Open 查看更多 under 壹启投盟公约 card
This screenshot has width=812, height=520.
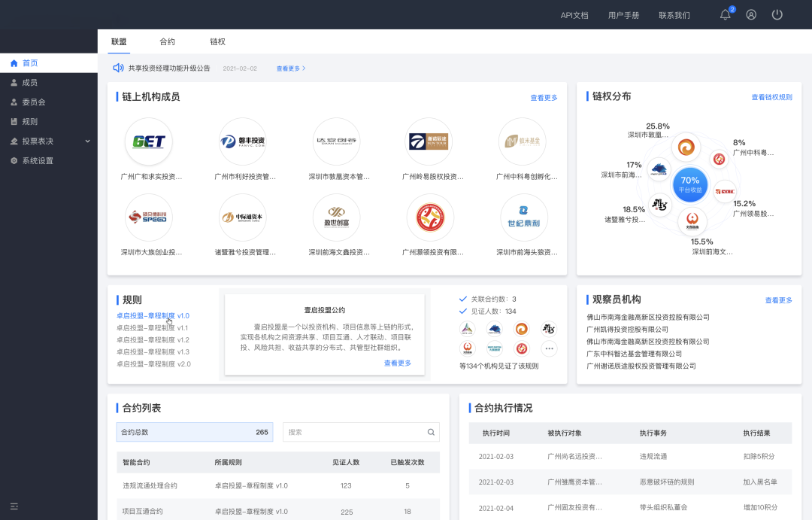click(x=398, y=363)
